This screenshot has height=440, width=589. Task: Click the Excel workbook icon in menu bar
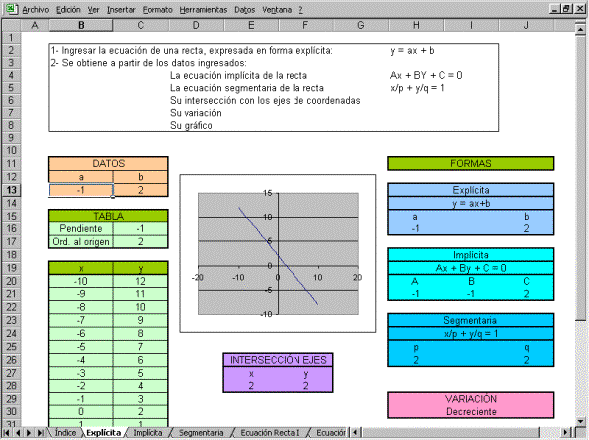point(11,9)
